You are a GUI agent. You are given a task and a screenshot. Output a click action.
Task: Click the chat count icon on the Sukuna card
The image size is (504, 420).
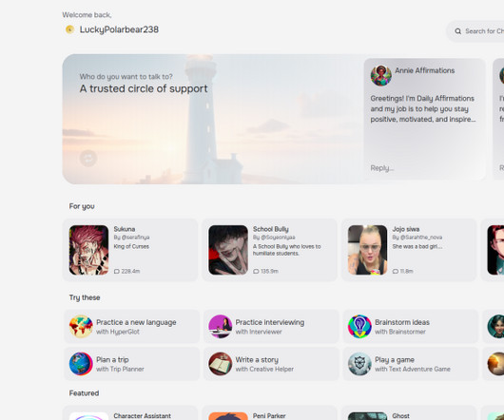[117, 272]
